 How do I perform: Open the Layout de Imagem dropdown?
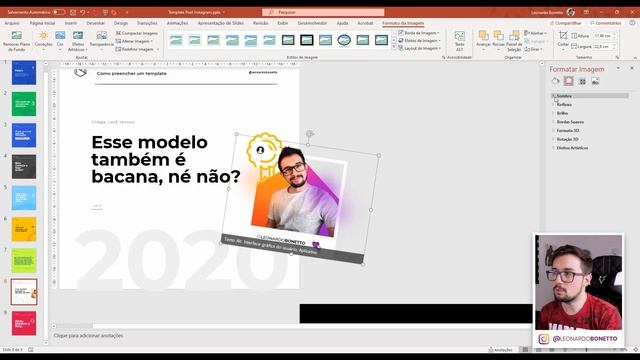pyautogui.click(x=420, y=48)
